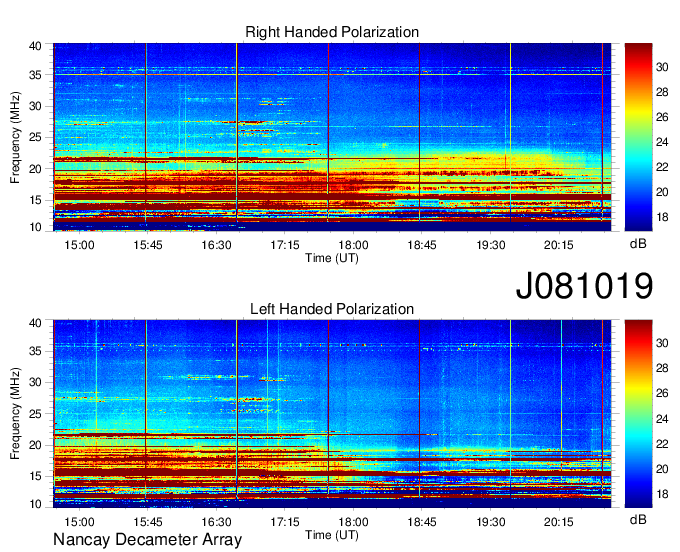Click the "15" frequency tick of Left Handed plot
The height and width of the screenshot is (552, 680).
pyautogui.click(x=35, y=477)
